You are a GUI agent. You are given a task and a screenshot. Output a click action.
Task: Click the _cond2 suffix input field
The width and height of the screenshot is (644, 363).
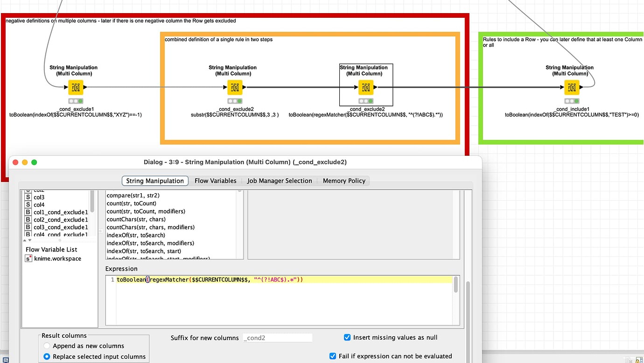tap(278, 337)
